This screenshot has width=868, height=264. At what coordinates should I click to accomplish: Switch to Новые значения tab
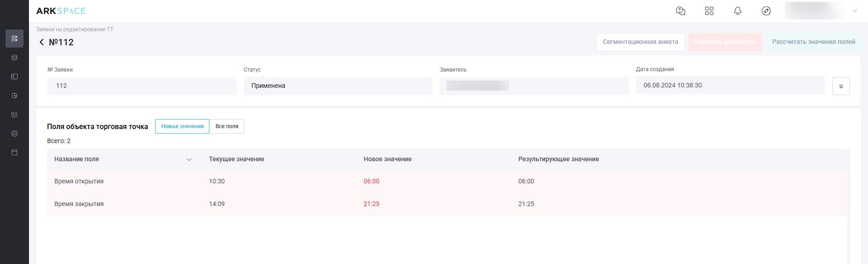pos(182,126)
